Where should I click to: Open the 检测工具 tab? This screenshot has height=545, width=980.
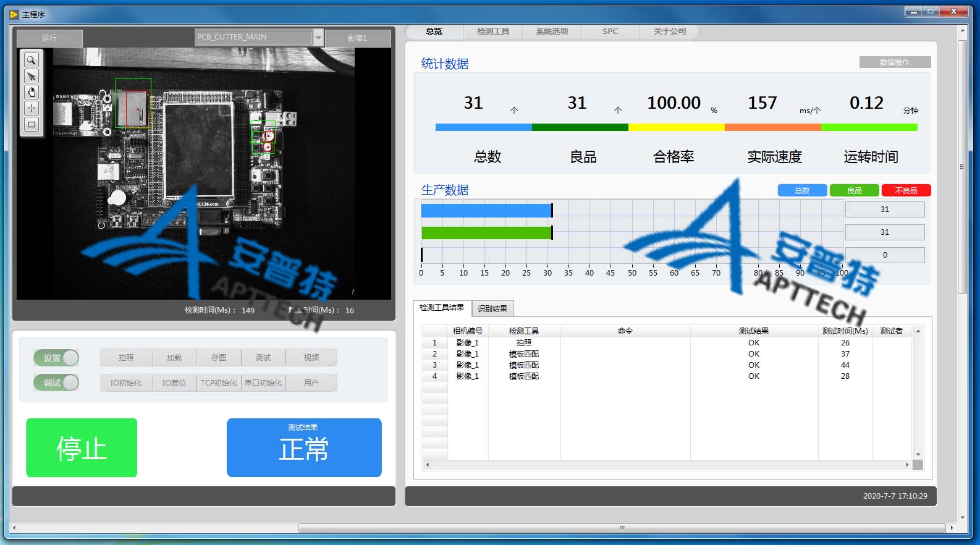(x=493, y=31)
